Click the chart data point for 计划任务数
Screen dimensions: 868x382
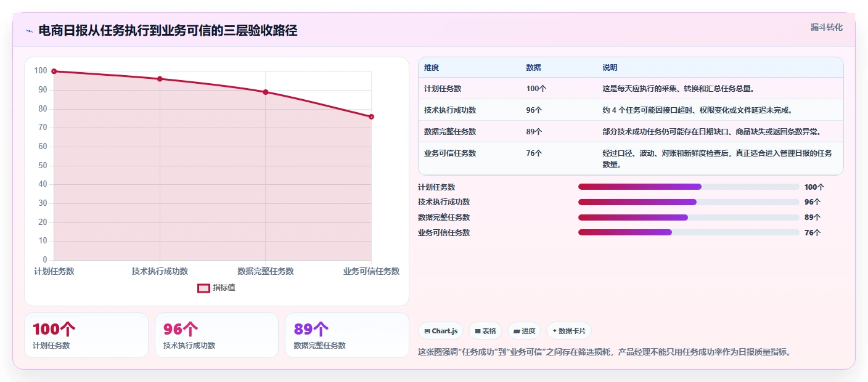pyautogui.click(x=54, y=71)
